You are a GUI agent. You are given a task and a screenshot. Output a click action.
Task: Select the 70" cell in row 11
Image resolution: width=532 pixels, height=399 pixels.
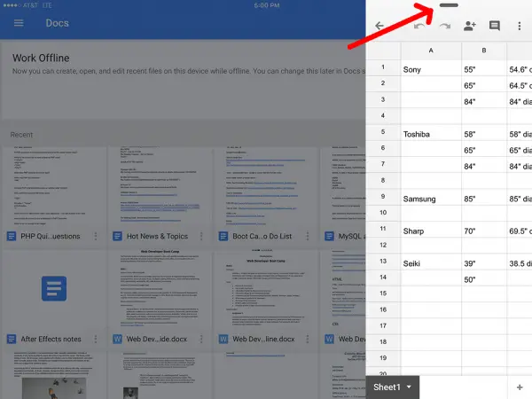[x=484, y=230]
